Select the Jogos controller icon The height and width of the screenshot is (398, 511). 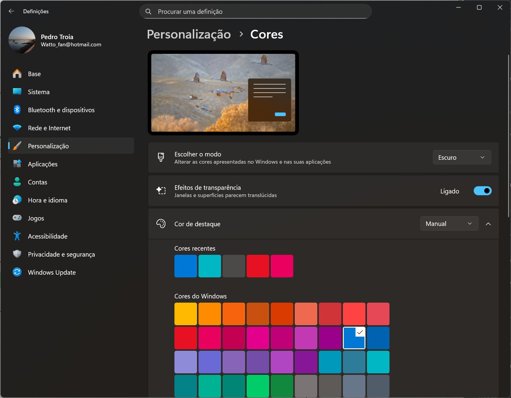tap(17, 218)
